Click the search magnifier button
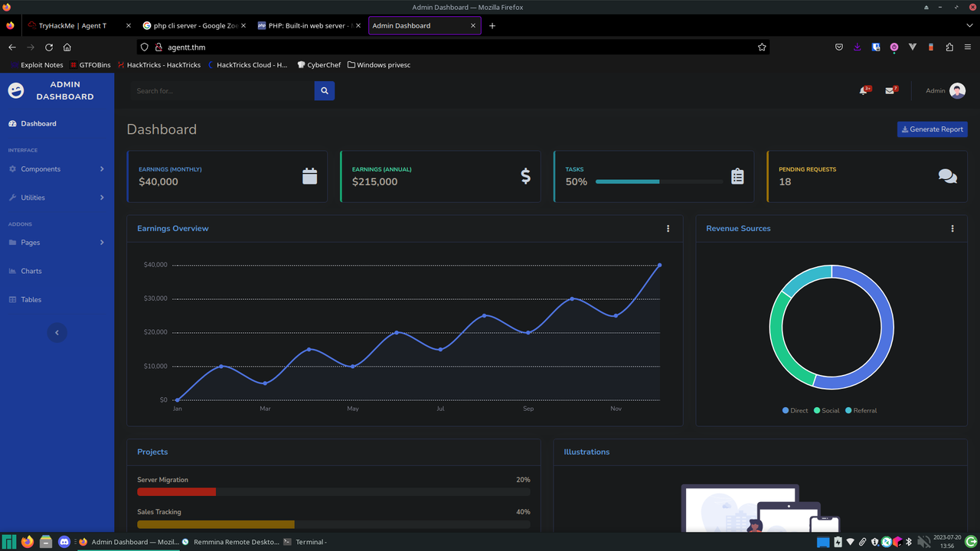980x551 pixels. click(324, 91)
